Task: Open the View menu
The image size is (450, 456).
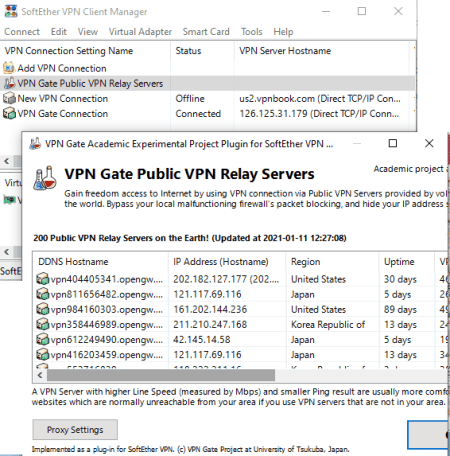Action: [88, 32]
